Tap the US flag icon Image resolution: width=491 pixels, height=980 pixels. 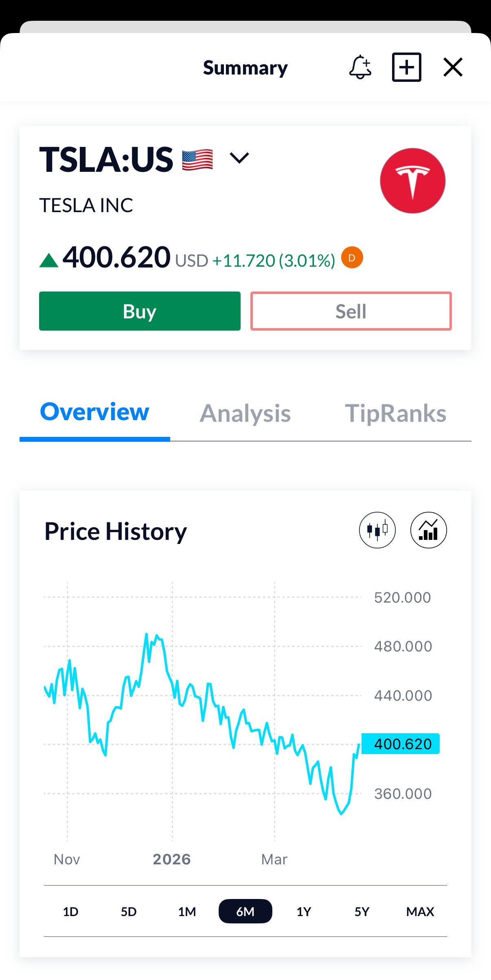click(x=197, y=160)
